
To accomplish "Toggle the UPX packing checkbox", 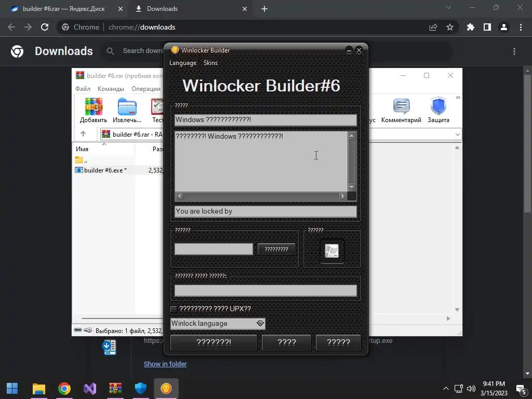I will pos(174,309).
